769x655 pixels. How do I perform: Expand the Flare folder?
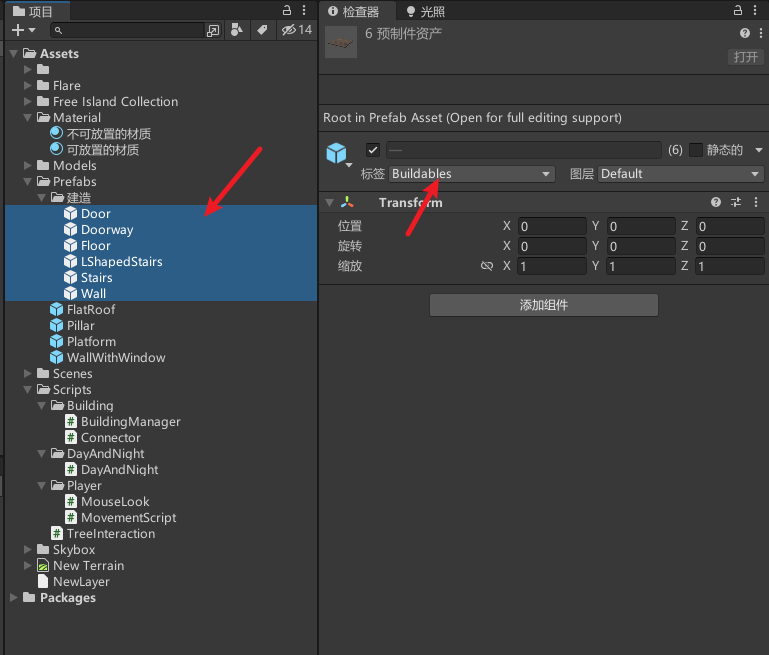pyautogui.click(x=27, y=85)
